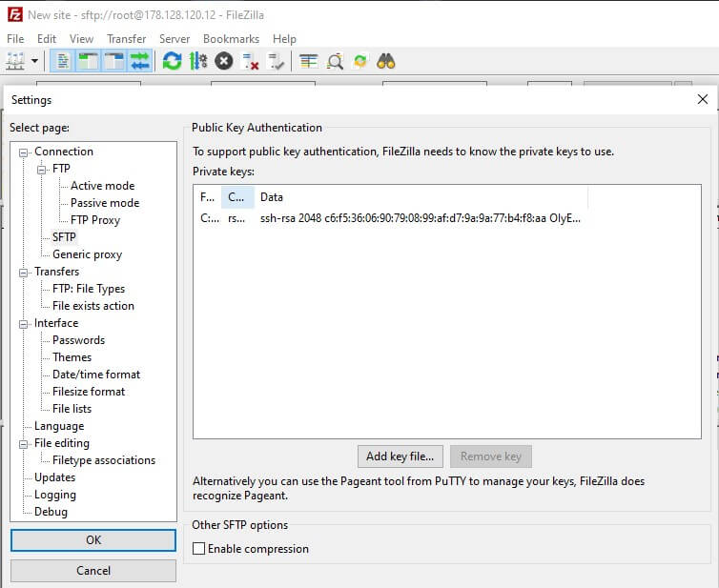719x588 pixels.
Task: Collapse the Connection tree node
Action: 23,152
